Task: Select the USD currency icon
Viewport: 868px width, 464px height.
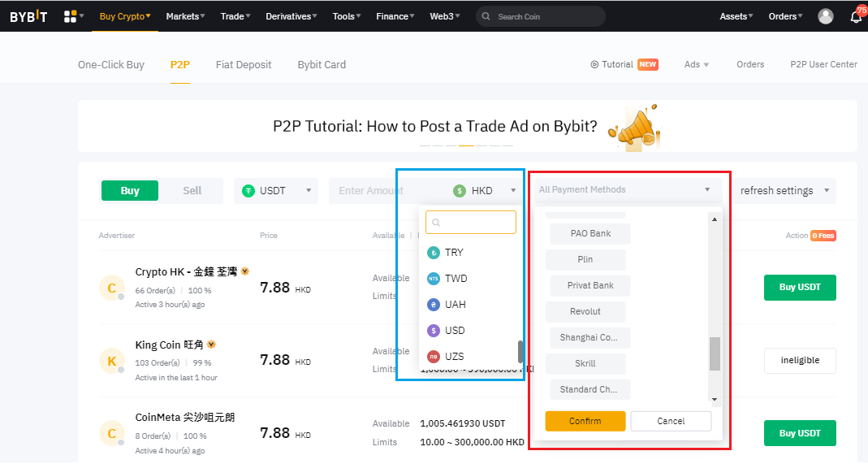Action: click(x=434, y=331)
